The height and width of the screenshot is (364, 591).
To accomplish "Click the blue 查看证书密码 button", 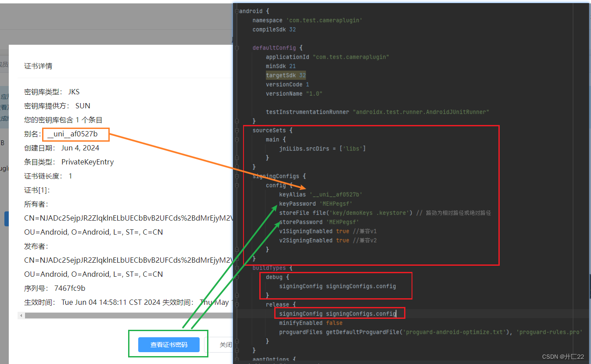I will [x=168, y=345].
